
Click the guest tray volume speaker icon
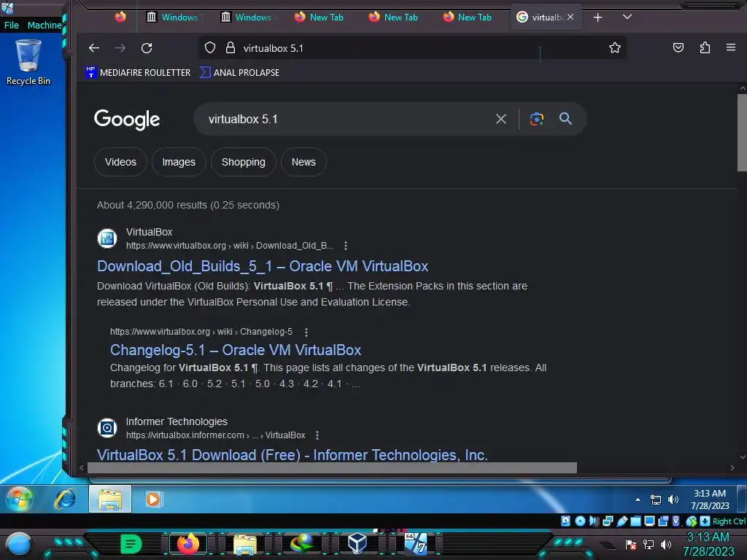(x=673, y=499)
